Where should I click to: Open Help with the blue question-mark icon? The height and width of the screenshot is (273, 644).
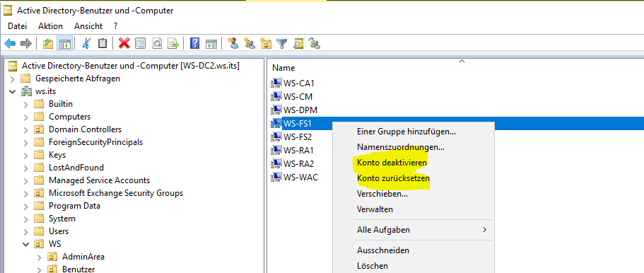click(x=194, y=43)
